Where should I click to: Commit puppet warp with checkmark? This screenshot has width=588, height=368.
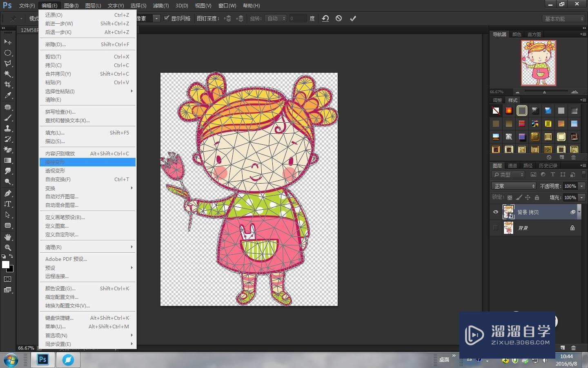coord(353,18)
